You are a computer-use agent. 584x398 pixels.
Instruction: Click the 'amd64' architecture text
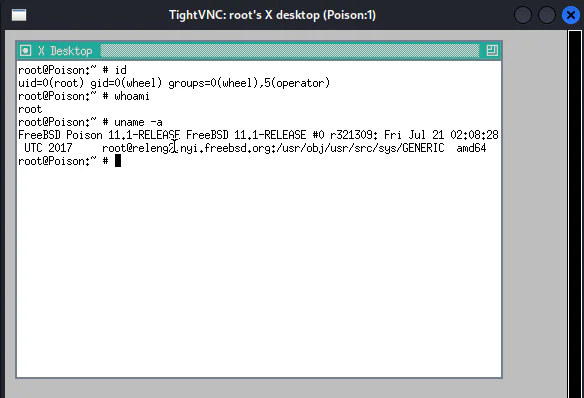click(x=471, y=148)
